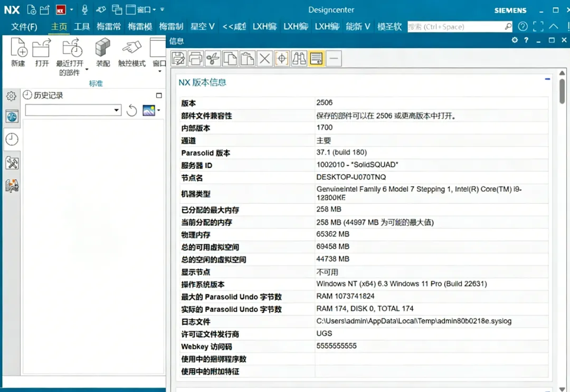Click the Paste clipboard icon in 信息 toolbar
Screen dimensions: 570x392
click(x=247, y=59)
